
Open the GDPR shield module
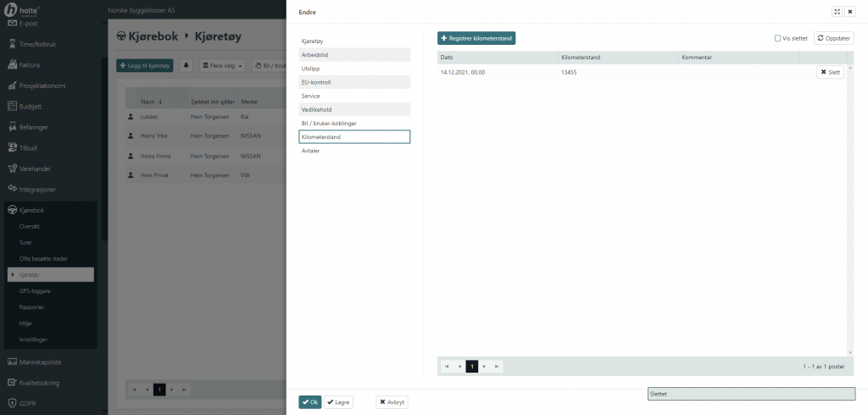[x=30, y=403]
